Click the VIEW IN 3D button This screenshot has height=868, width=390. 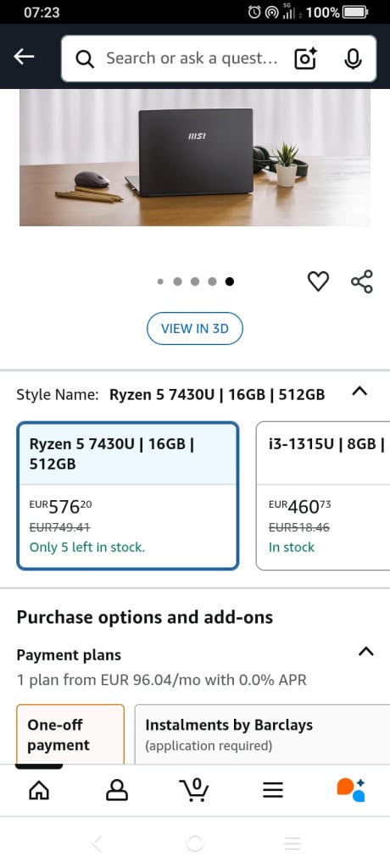195,328
